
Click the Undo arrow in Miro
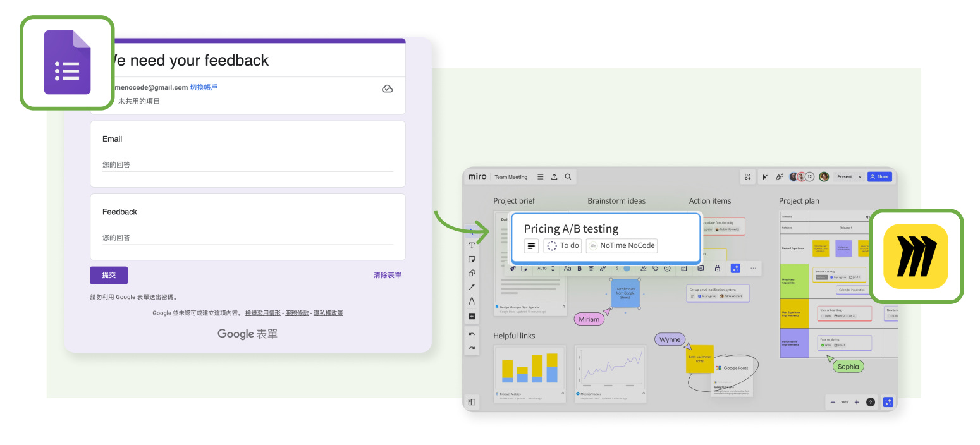tap(472, 334)
